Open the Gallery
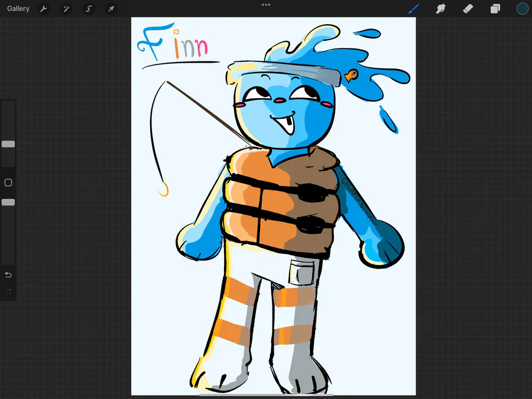The width and height of the screenshot is (532, 399). click(18, 8)
